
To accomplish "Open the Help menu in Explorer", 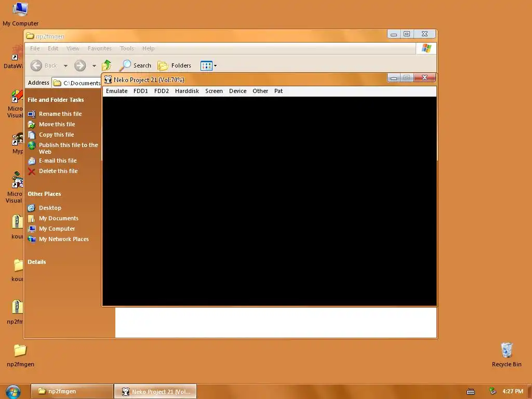I will point(148,48).
